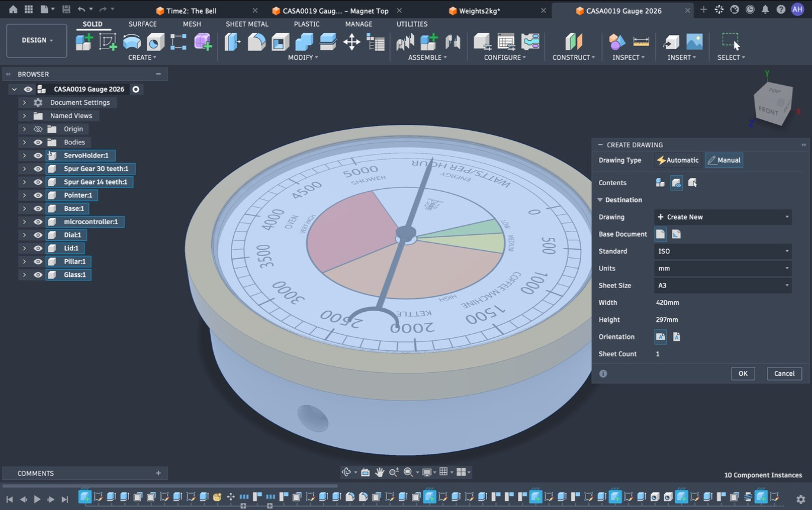Click the timeline Play button
Viewport: 812px width, 510px height.
click(x=37, y=499)
